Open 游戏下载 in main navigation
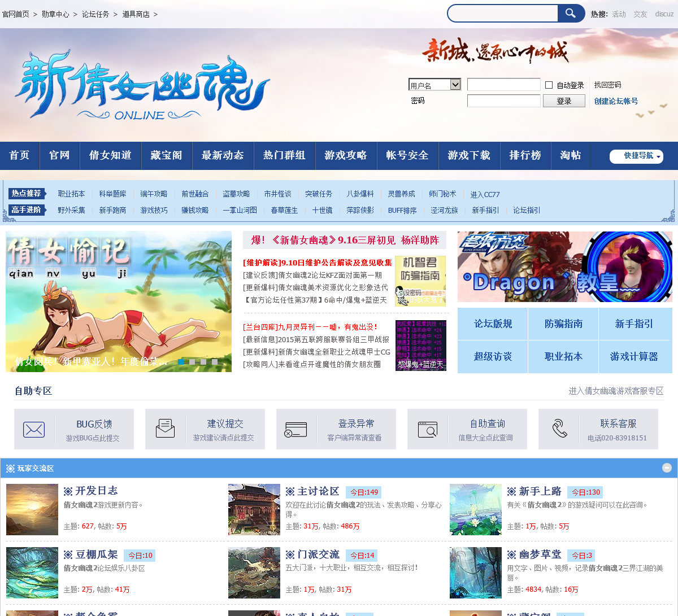This screenshot has width=678, height=616. pos(469,155)
